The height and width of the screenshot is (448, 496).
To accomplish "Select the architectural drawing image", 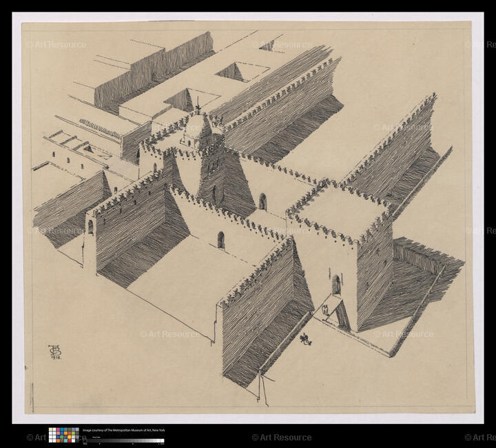I will pos(248,217).
